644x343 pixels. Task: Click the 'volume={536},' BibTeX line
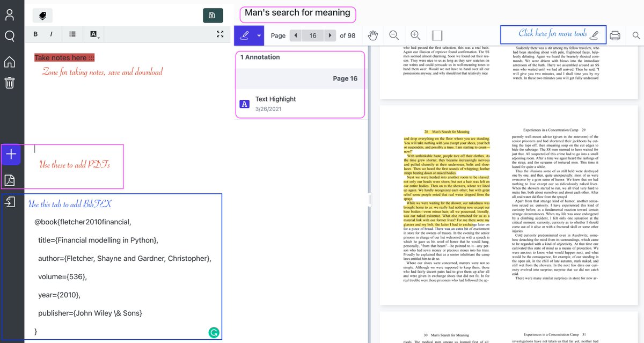point(62,276)
